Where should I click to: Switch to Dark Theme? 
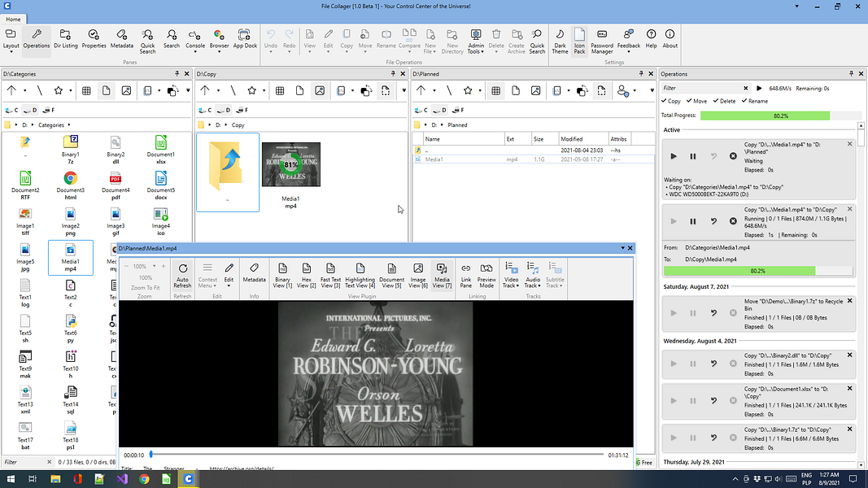coord(560,39)
